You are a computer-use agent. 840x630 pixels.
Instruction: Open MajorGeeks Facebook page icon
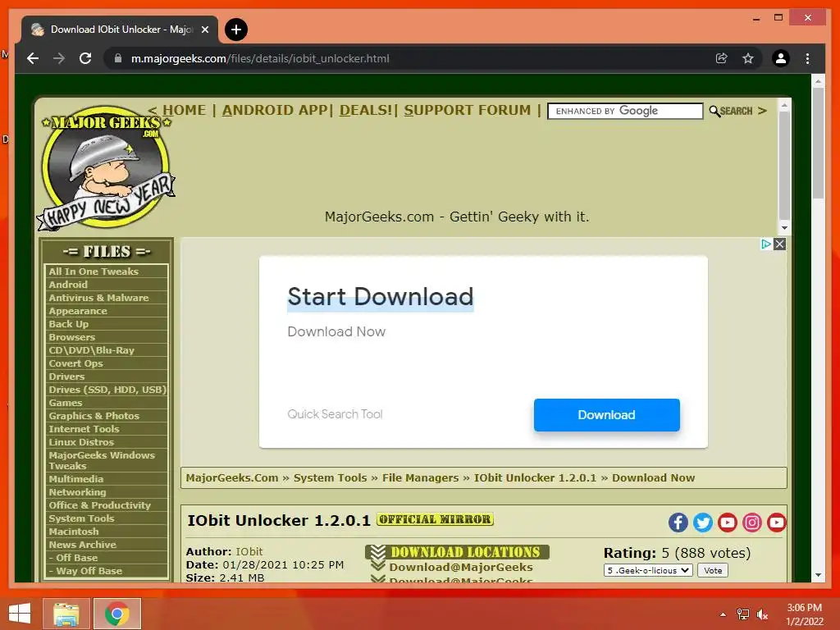point(678,523)
